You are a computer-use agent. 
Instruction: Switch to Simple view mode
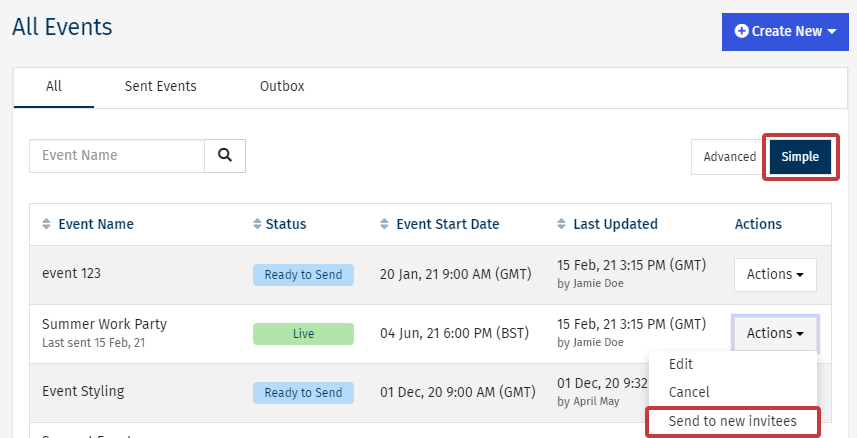coord(799,157)
